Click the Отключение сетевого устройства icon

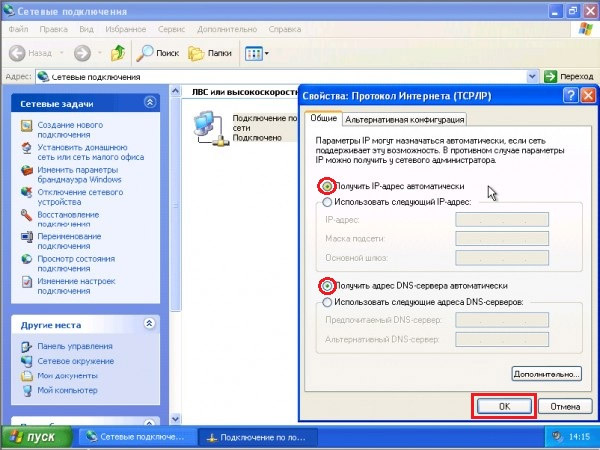27,193
